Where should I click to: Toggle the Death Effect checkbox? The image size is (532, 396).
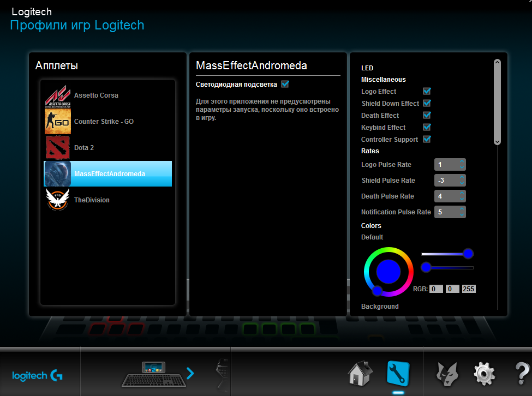(427, 115)
